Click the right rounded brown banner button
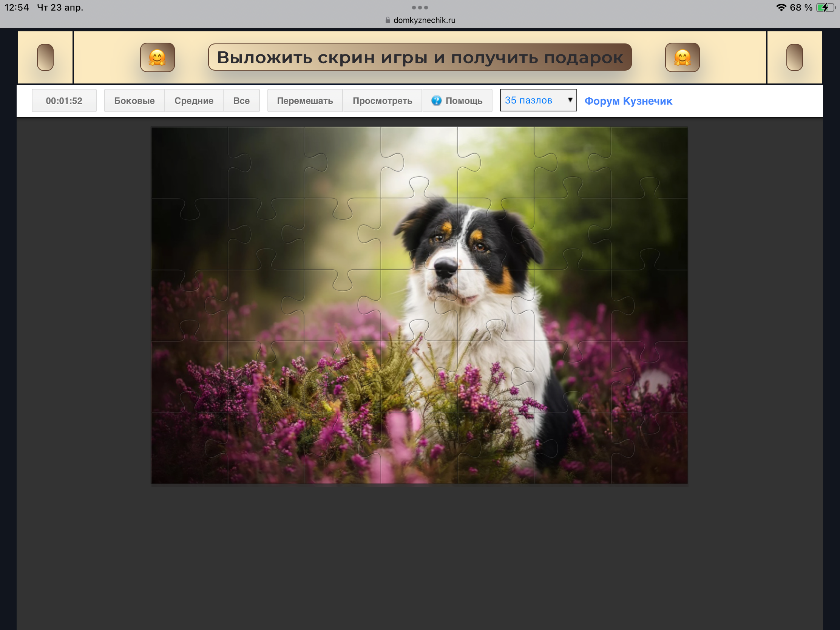This screenshot has height=630, width=840. click(794, 57)
